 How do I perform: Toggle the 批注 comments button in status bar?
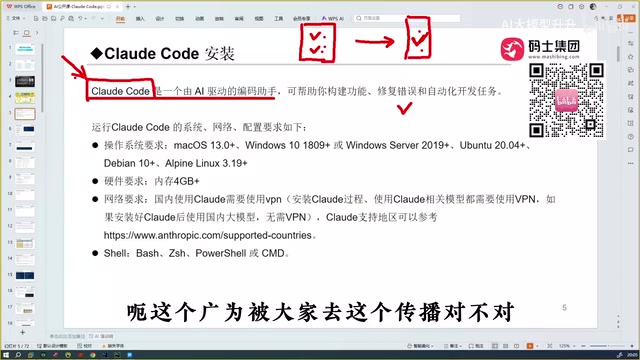pyautogui.click(x=476, y=346)
